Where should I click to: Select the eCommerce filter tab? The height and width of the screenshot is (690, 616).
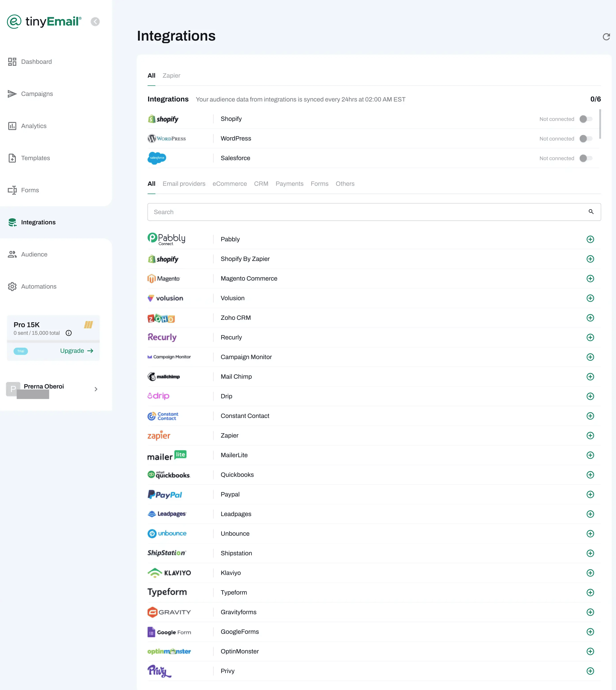pos(229,184)
